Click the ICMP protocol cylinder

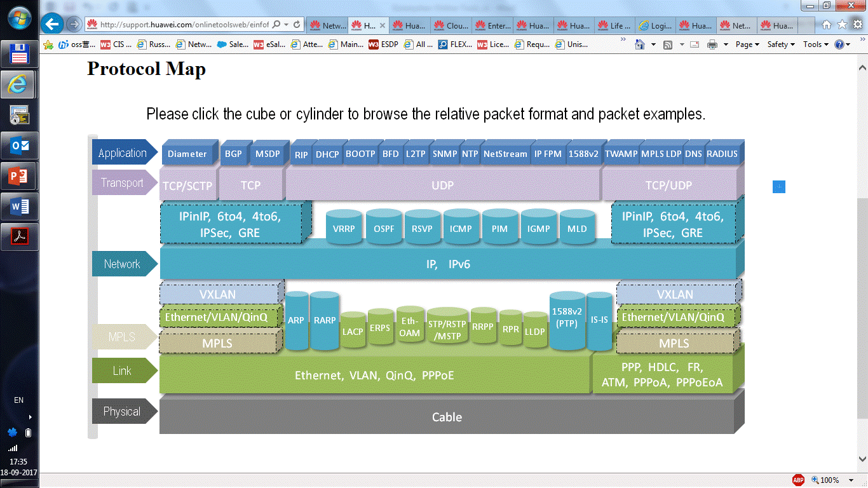461,227
